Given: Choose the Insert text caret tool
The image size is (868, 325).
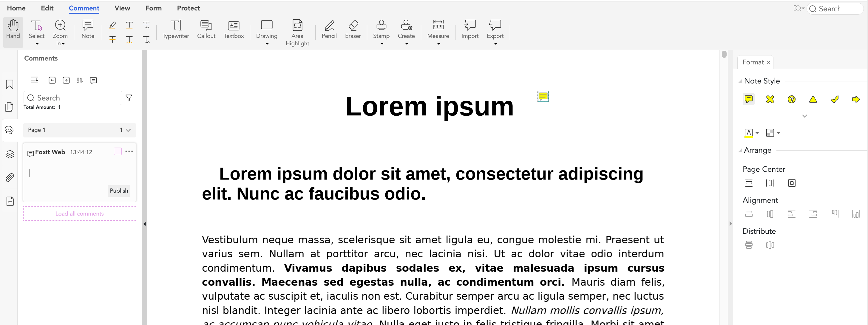Looking at the screenshot, I should [146, 39].
